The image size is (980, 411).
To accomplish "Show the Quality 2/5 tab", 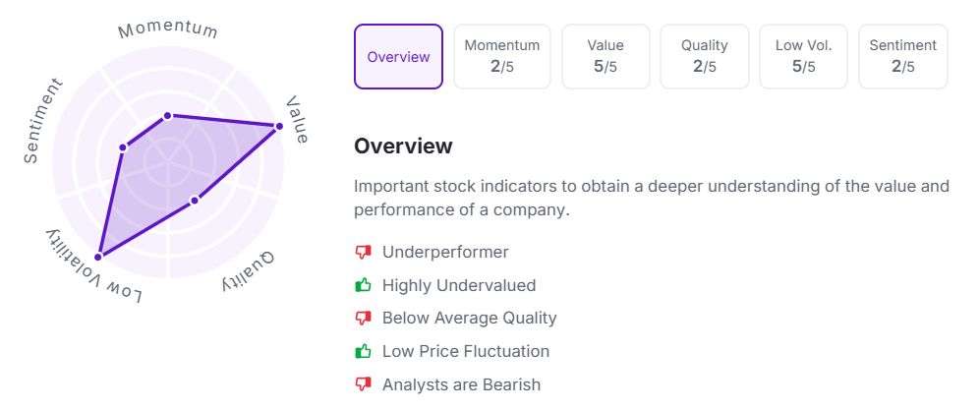I will pos(705,57).
